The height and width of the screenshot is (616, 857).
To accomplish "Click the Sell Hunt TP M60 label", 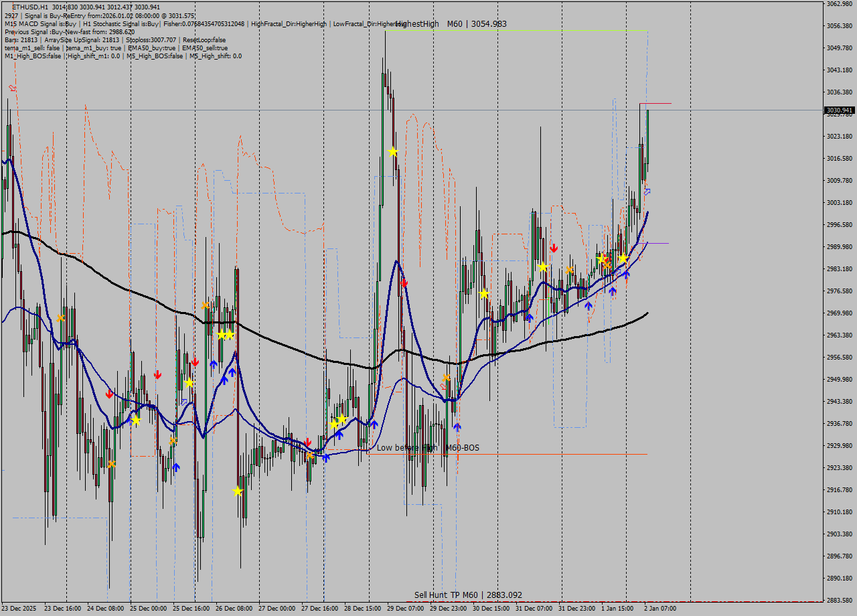I will pos(467,595).
